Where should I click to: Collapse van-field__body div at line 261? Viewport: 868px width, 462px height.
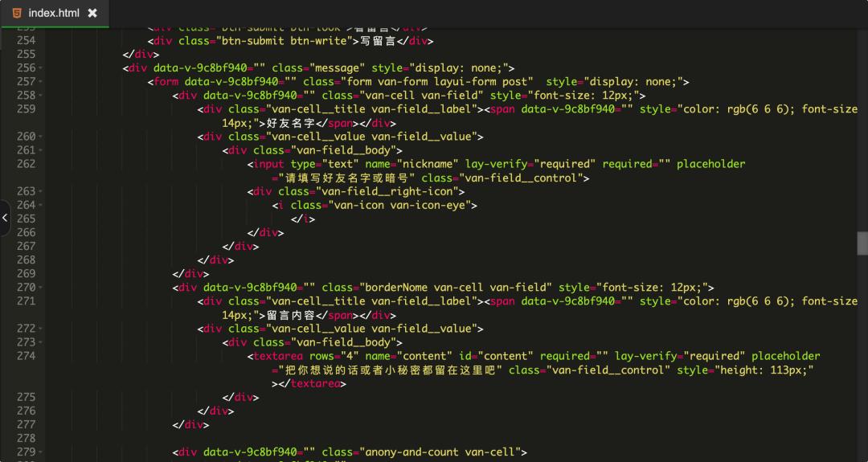pyautogui.click(x=41, y=150)
